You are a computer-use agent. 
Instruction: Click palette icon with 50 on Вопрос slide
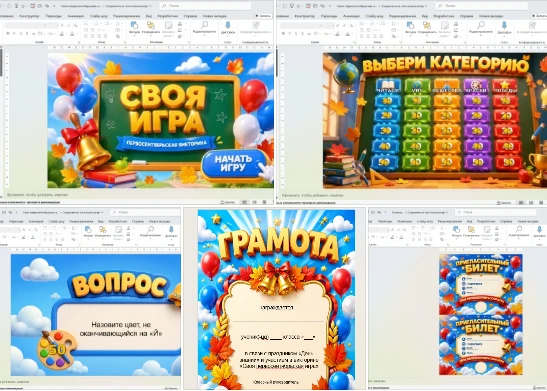click(57, 348)
